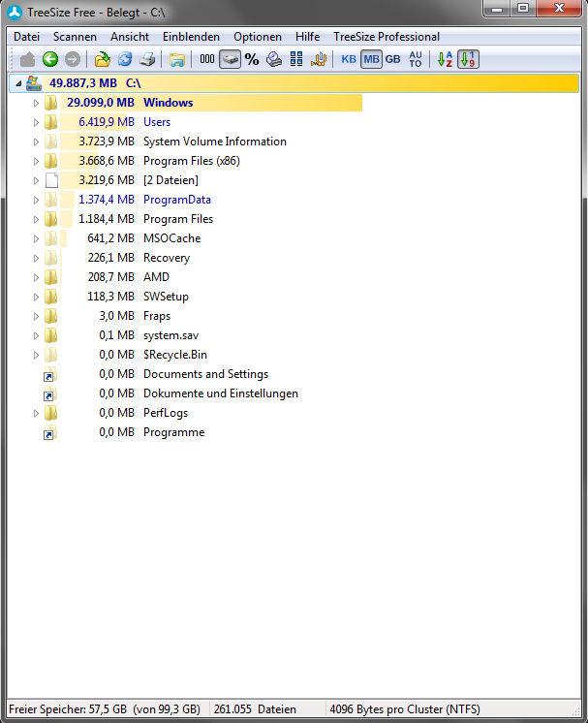588x723 pixels.
Task: Sort by size 1-9 icon
Action: click(468, 59)
